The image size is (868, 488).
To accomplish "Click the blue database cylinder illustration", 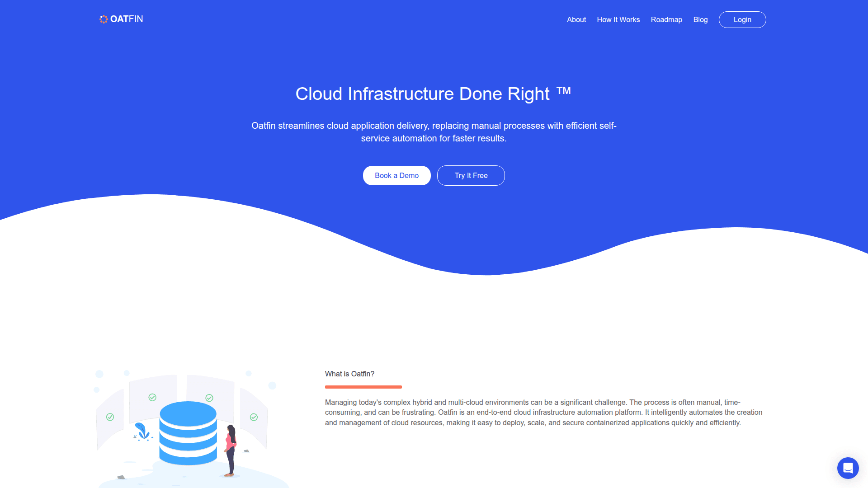I will [x=188, y=433].
